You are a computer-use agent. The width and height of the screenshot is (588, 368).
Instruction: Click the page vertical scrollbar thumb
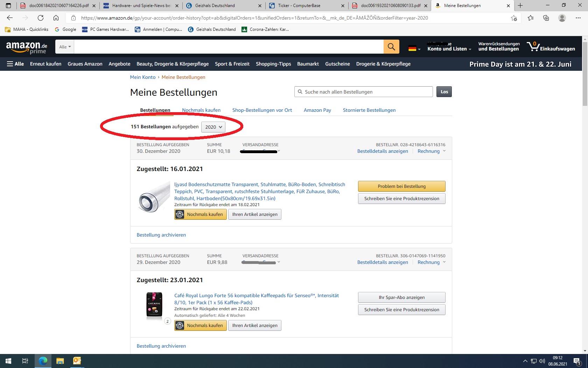(585, 74)
